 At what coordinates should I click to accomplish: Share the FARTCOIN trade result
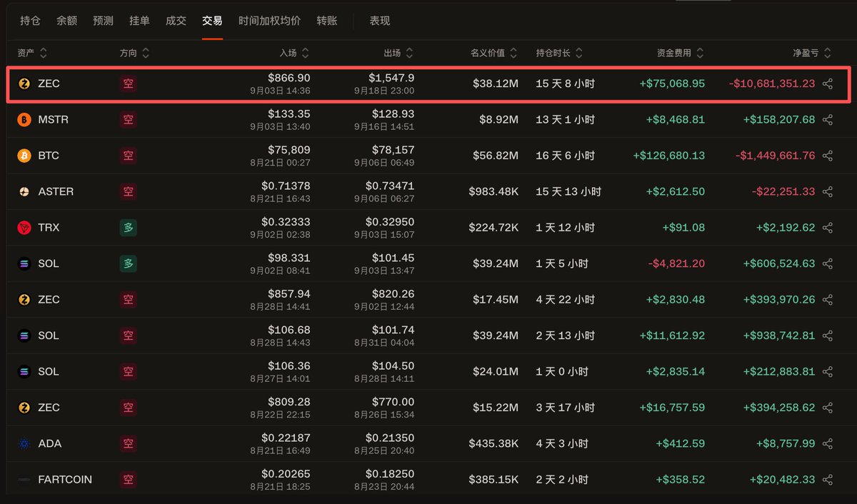pos(828,479)
